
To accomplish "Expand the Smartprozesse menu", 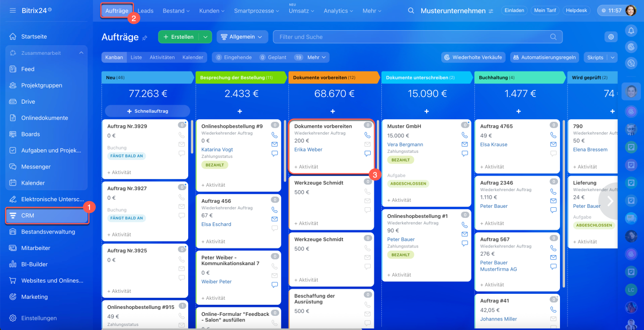I will coord(257,11).
